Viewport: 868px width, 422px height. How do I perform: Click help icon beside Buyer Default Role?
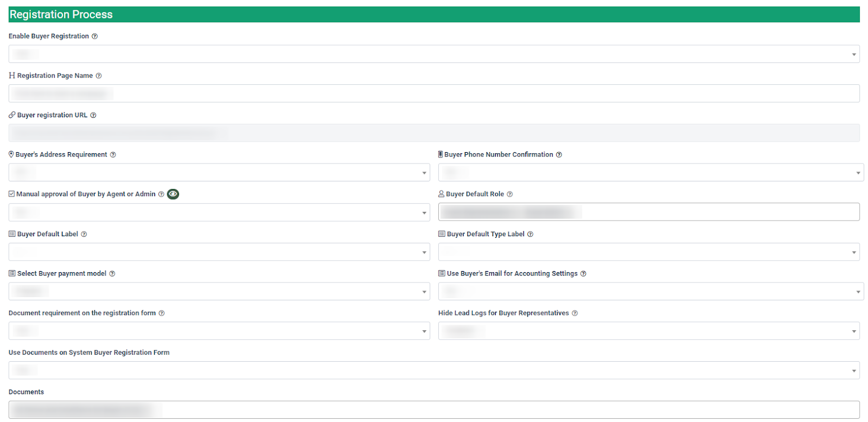click(x=509, y=194)
